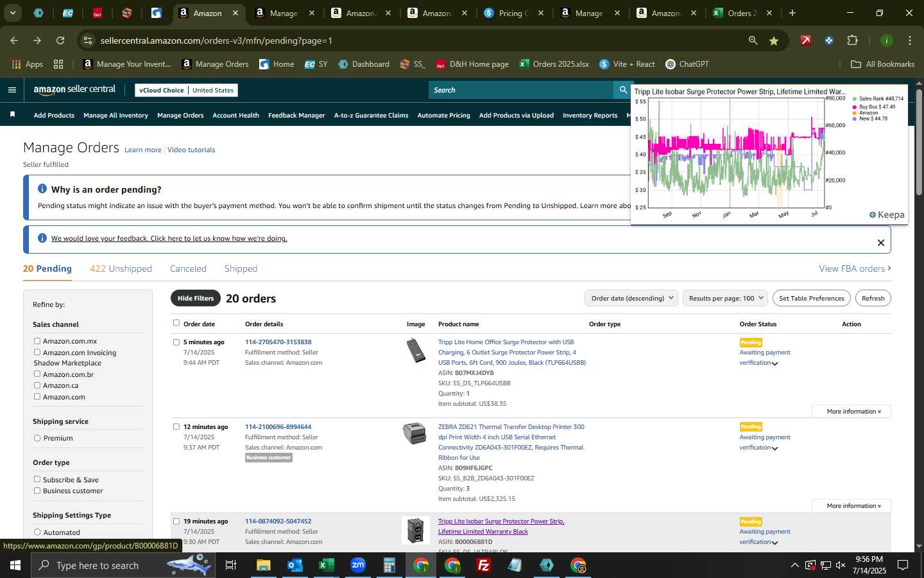
Task: Click the bookmark star in the address bar
Action: [774, 40]
